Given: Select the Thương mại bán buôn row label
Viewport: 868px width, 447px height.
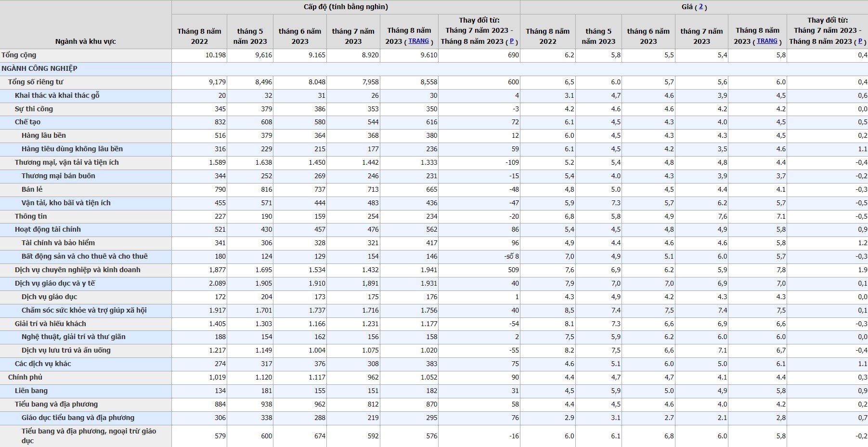Looking at the screenshot, I should click(x=58, y=176).
